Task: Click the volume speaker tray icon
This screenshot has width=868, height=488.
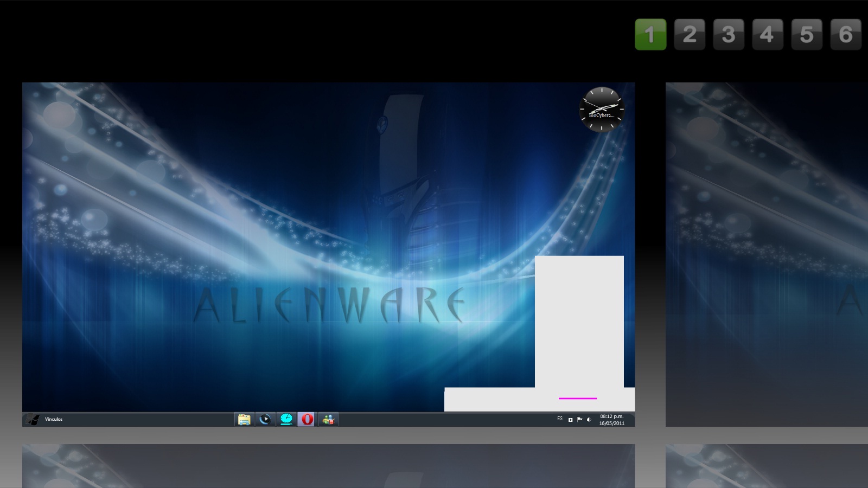Action: [589, 420]
